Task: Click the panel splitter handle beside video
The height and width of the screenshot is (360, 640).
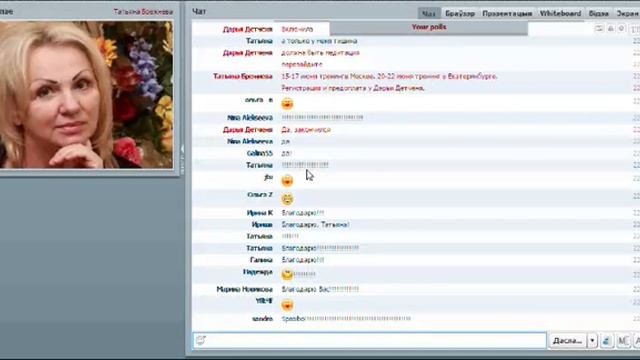Action: pyautogui.click(x=182, y=159)
